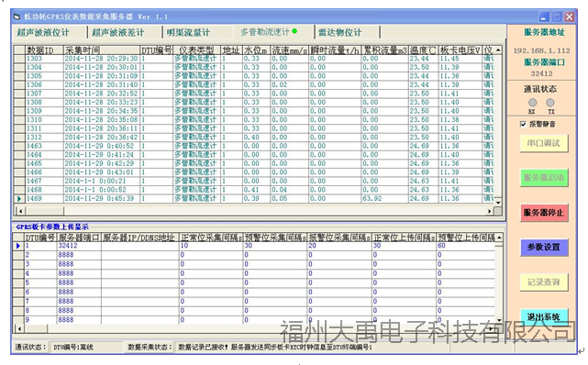Open the 雷达物位计 tab

tap(340, 33)
